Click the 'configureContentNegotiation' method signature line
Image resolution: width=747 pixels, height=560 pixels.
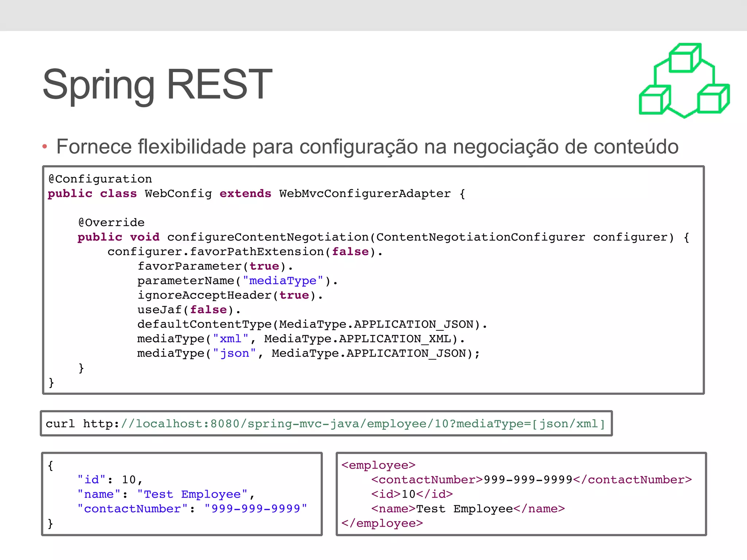(384, 237)
